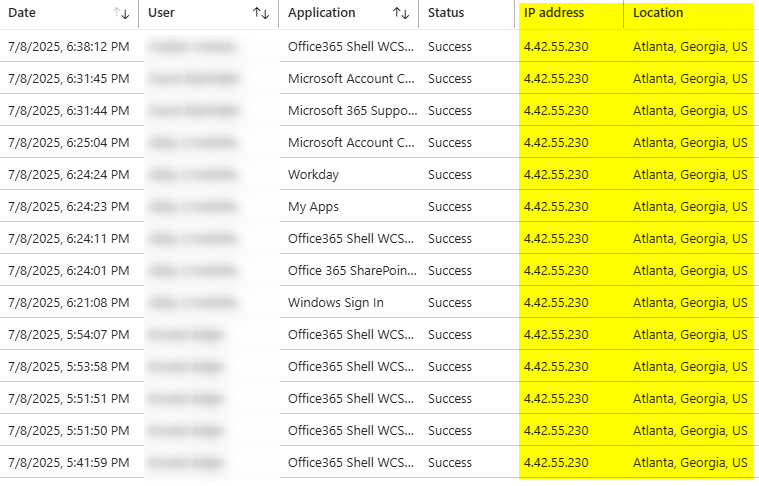Click IP 4.42.55.230 in the 5:41:59 PM row
Viewport: 759px width, 486px height.
tap(556, 462)
